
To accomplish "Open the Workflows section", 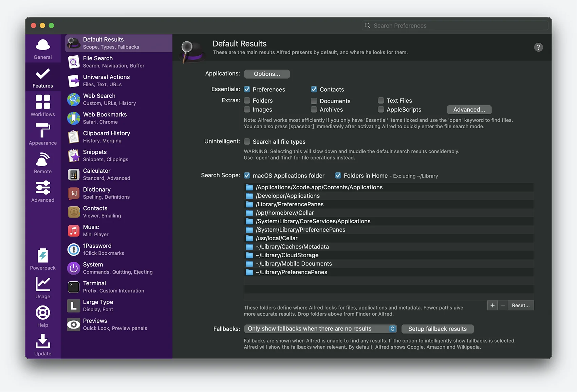I will (x=43, y=106).
